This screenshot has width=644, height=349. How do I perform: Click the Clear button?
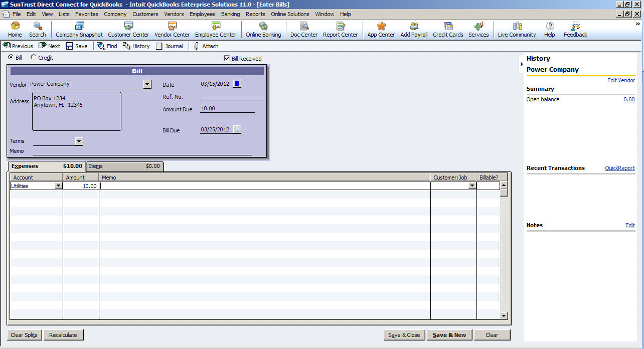pyautogui.click(x=492, y=335)
